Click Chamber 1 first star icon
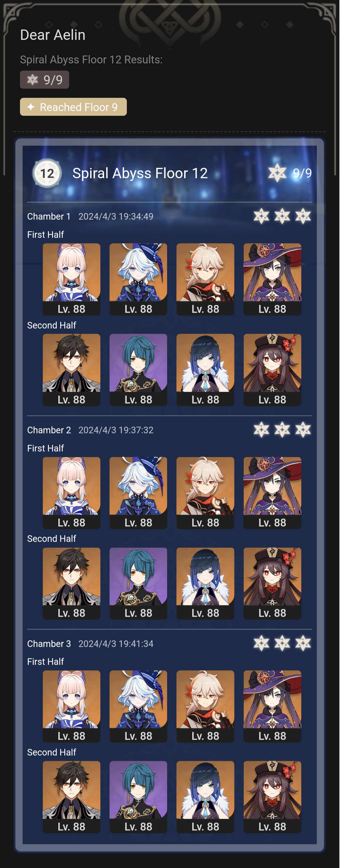 pos(262,216)
